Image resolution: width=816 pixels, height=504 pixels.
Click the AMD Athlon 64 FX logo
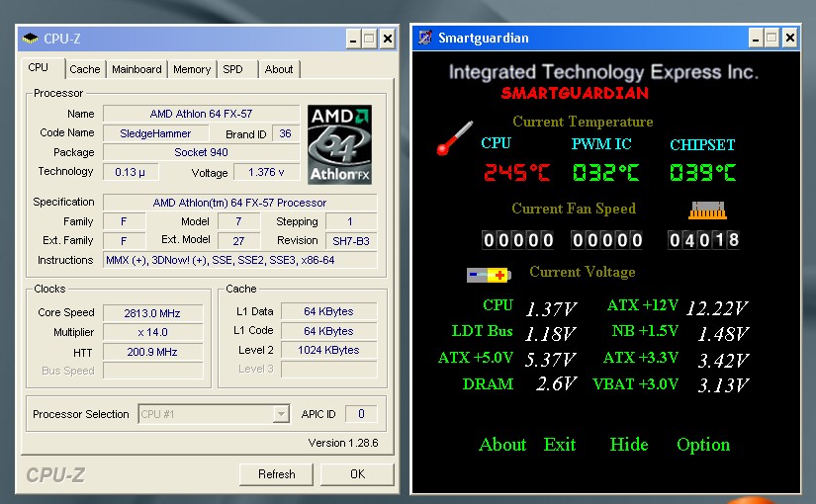[339, 144]
